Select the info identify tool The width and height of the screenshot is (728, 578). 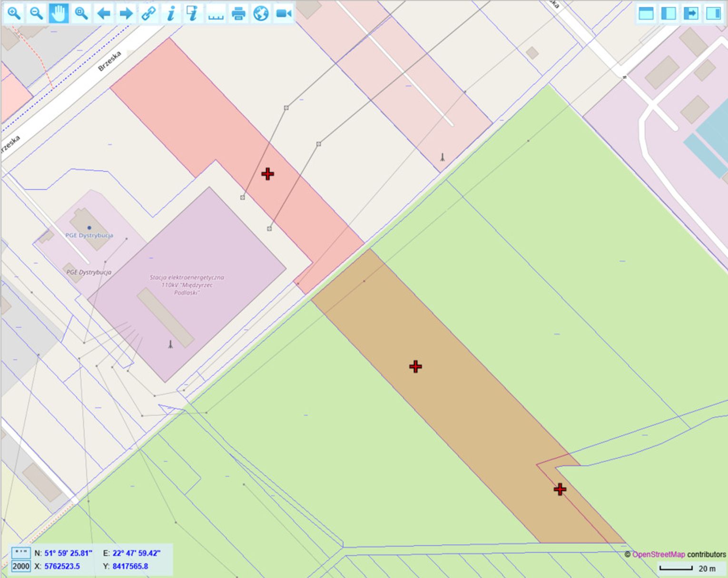(170, 13)
